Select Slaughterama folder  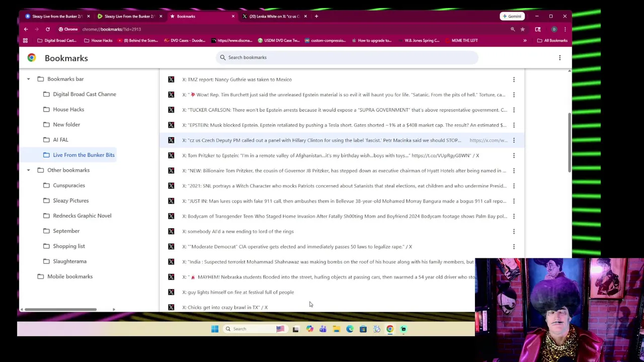click(x=65, y=261)
